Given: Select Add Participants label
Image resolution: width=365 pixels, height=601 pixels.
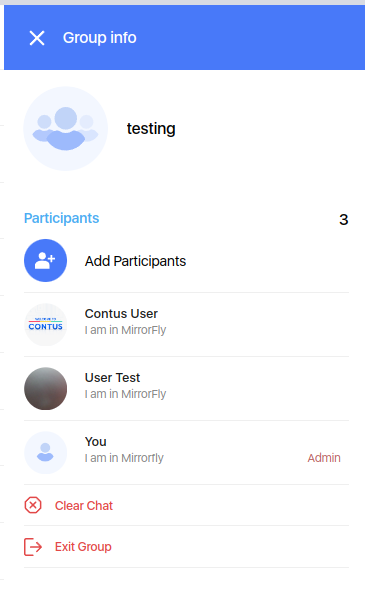Looking at the screenshot, I should [135, 261].
